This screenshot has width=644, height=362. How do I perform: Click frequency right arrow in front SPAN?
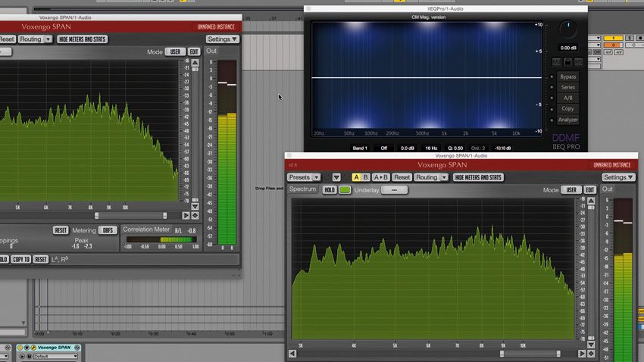pyautogui.click(x=582, y=354)
